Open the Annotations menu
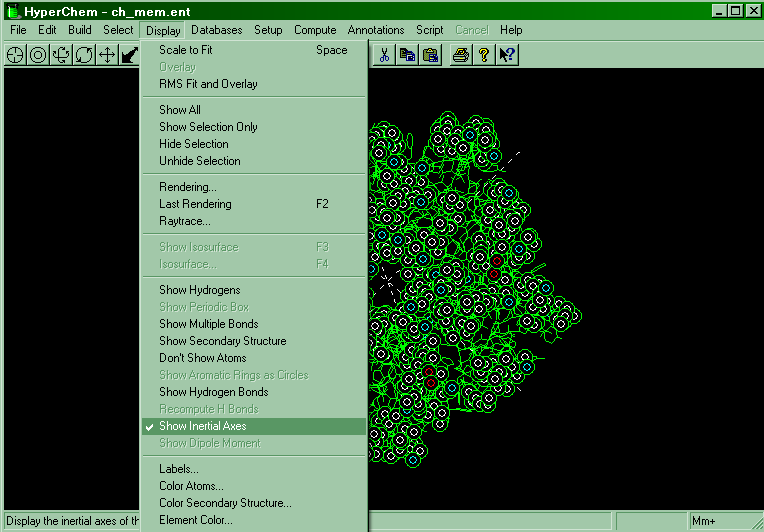This screenshot has width=764, height=532. tap(376, 30)
